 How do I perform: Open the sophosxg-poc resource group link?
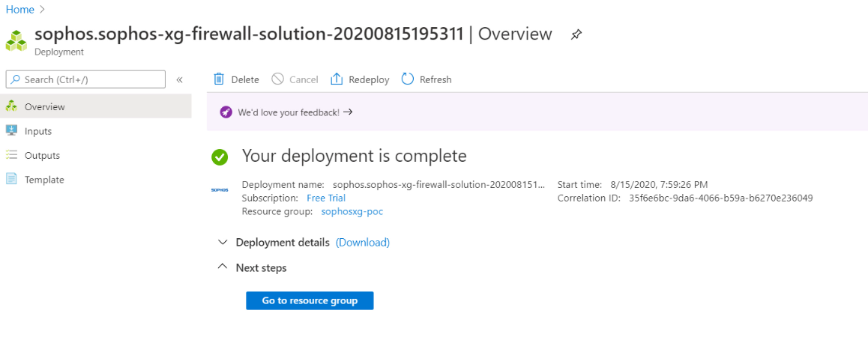352,211
